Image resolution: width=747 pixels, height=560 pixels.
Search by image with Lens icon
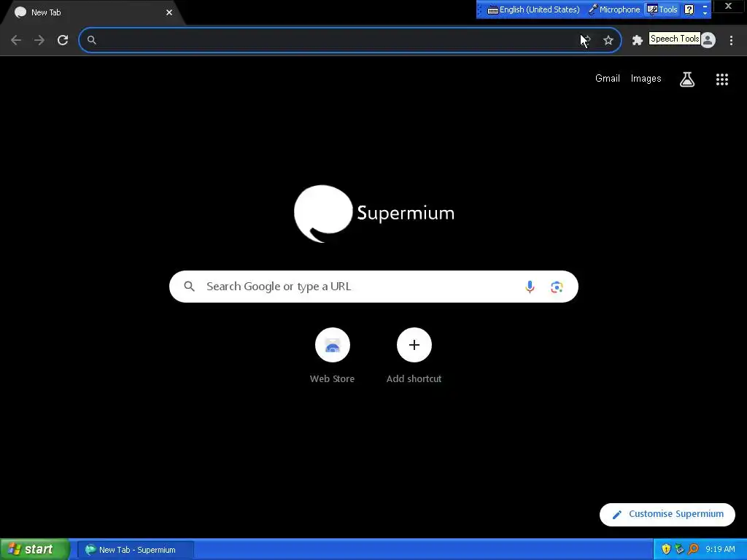[x=557, y=287]
